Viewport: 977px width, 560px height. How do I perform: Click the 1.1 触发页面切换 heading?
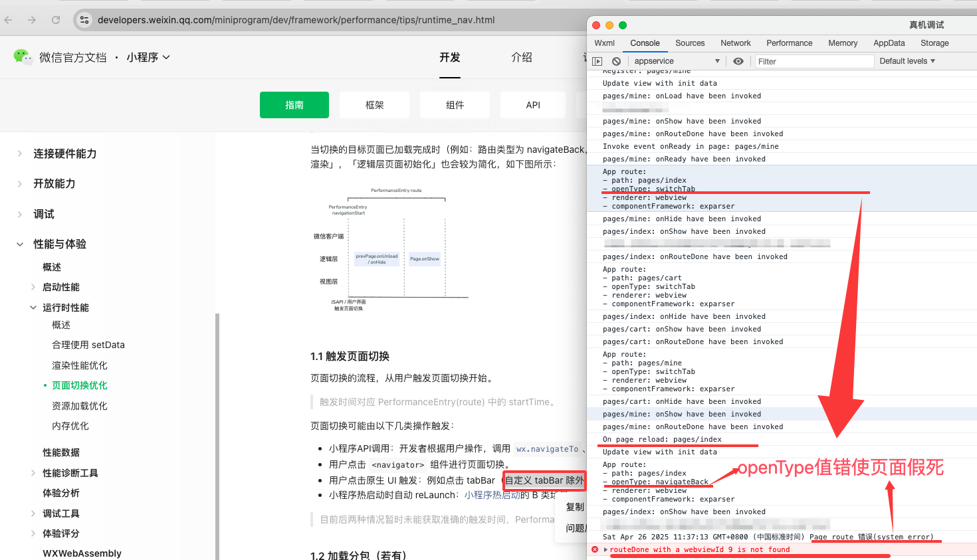click(350, 357)
